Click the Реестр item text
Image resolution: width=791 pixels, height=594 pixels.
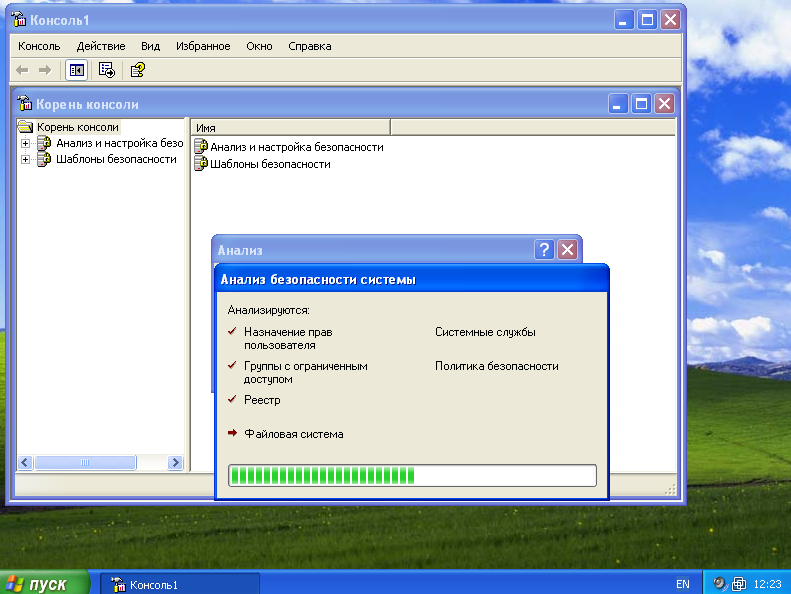(262, 400)
